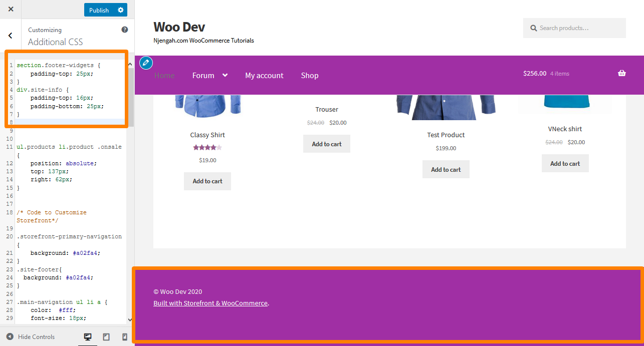Open Forum menu item
The height and width of the screenshot is (346, 644).
tap(203, 76)
